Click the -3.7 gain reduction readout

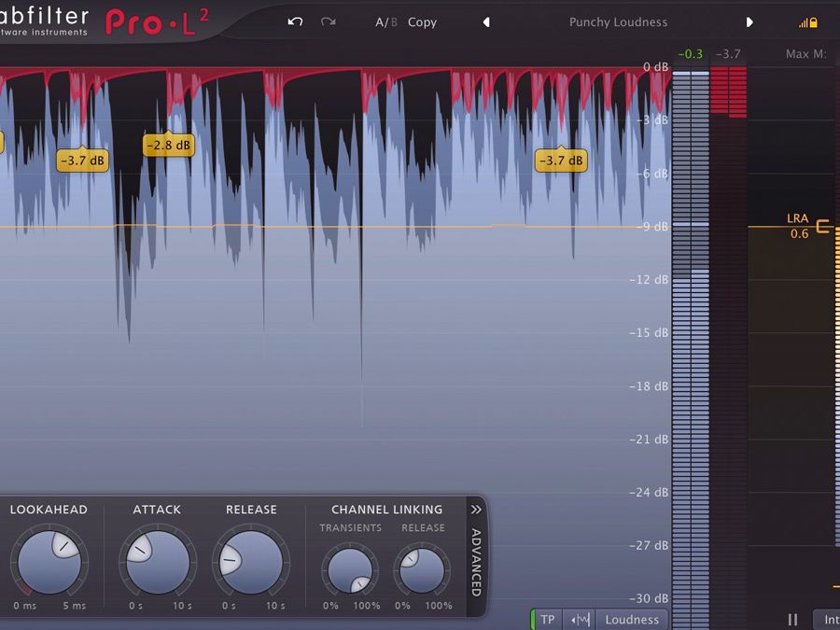[x=729, y=54]
